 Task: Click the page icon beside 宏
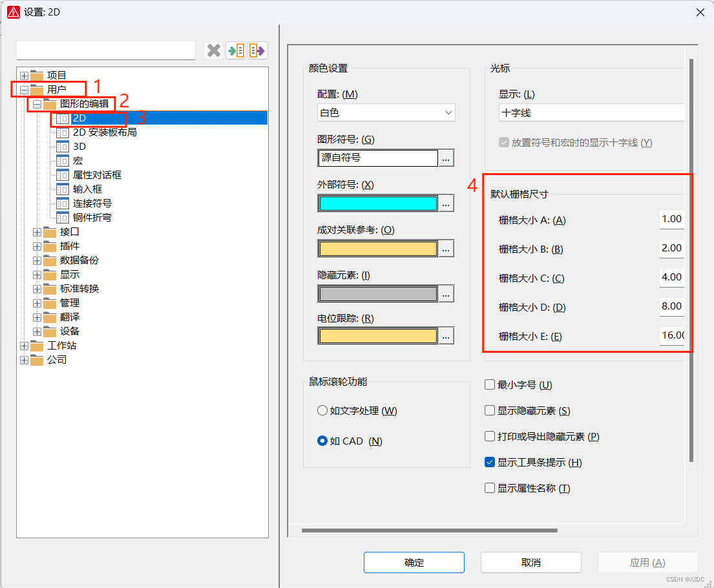pyautogui.click(x=63, y=161)
